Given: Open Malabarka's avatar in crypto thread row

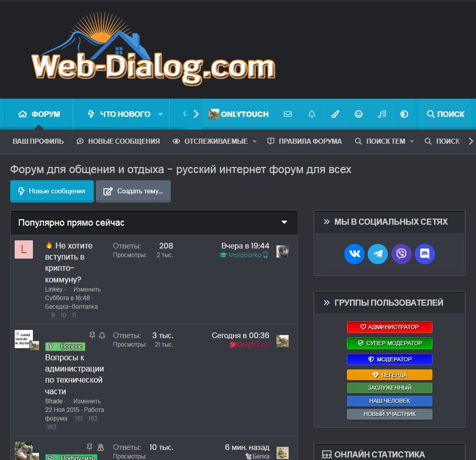Looking at the screenshot, I should click(283, 251).
